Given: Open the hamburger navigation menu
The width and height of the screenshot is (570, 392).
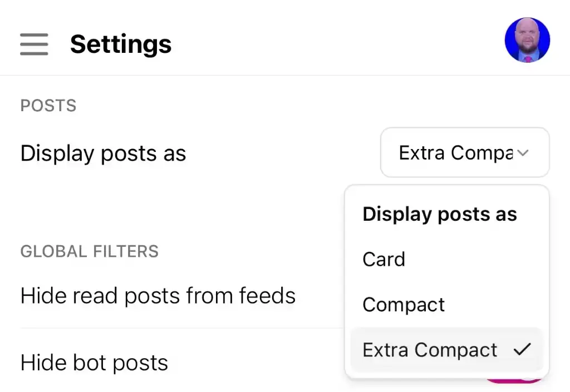Looking at the screenshot, I should (x=34, y=44).
